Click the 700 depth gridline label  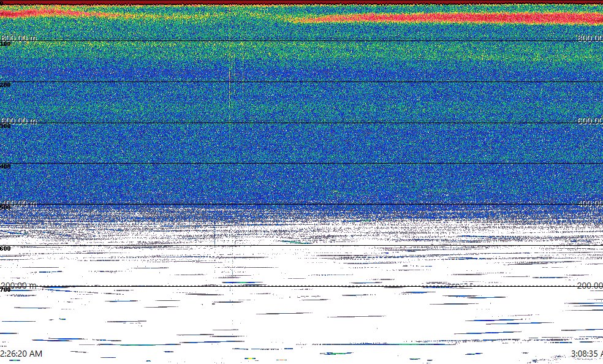coord(6,289)
